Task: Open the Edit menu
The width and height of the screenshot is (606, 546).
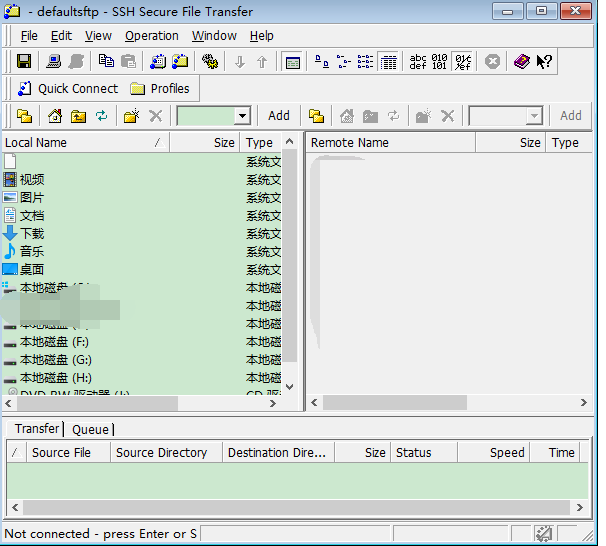Action: tap(61, 36)
